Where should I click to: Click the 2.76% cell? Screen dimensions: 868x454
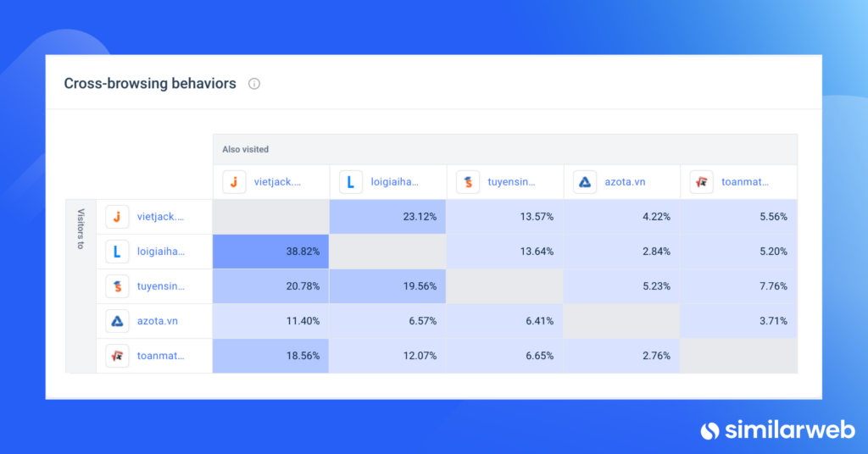pos(621,356)
